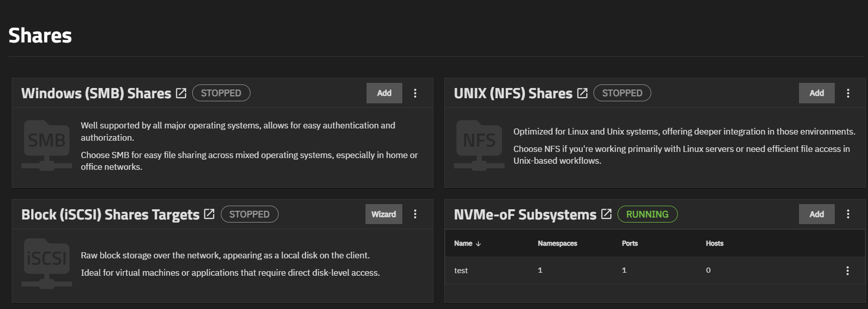Image resolution: width=868 pixels, height=309 pixels.
Task: Click the large NFS share icon
Action: point(479,145)
